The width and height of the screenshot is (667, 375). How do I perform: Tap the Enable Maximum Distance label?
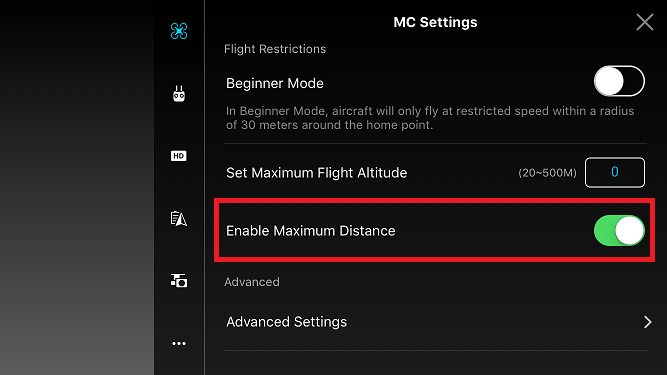(x=311, y=231)
